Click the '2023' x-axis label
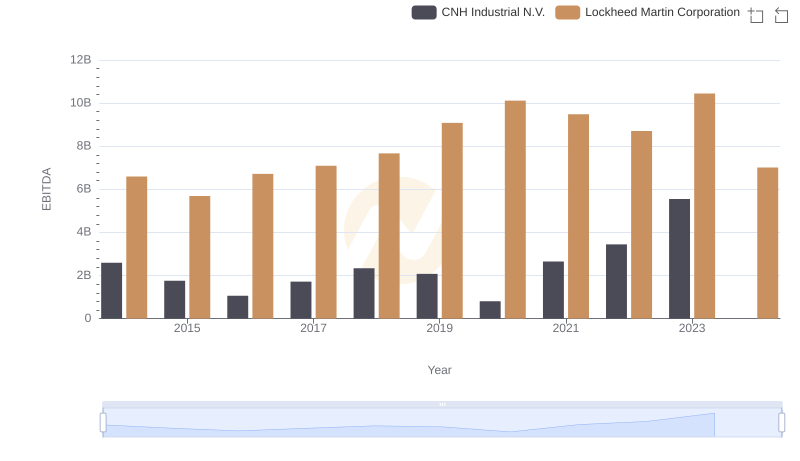Image resolution: width=800 pixels, height=461 pixels. point(692,328)
